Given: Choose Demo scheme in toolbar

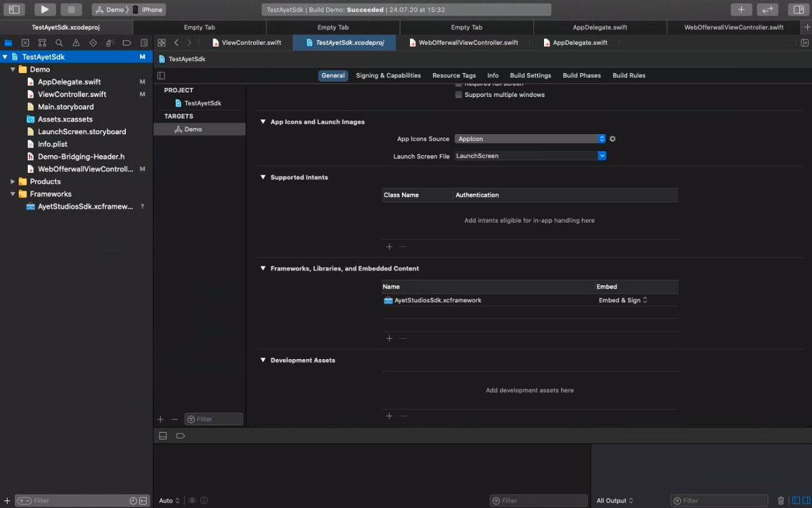Looking at the screenshot, I should [x=110, y=9].
